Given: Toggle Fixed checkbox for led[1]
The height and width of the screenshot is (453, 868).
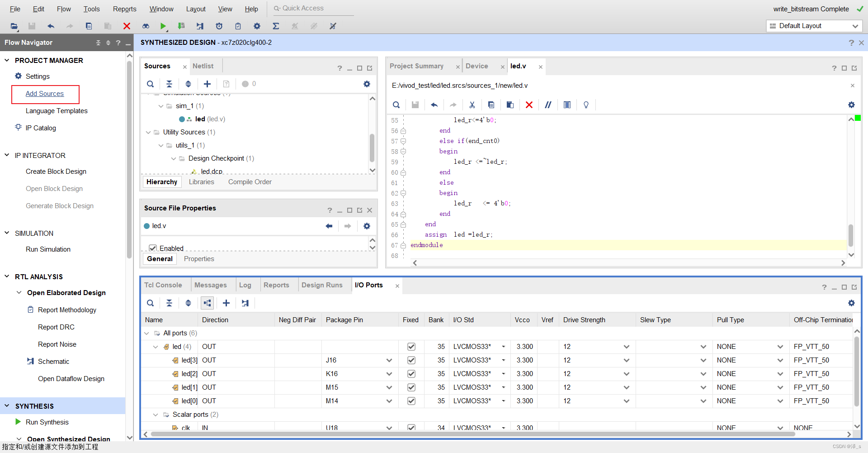Looking at the screenshot, I should click(411, 387).
